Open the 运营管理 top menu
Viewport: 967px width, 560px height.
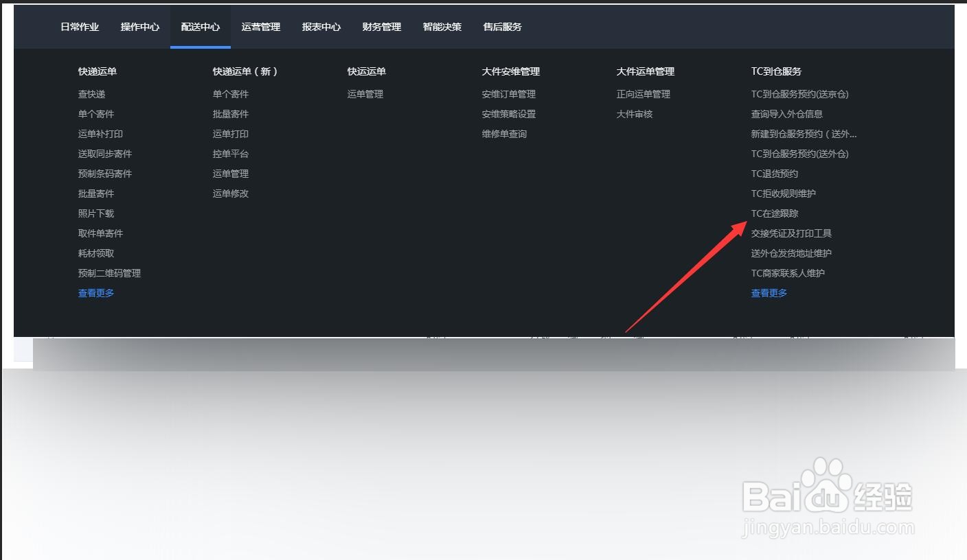click(261, 27)
